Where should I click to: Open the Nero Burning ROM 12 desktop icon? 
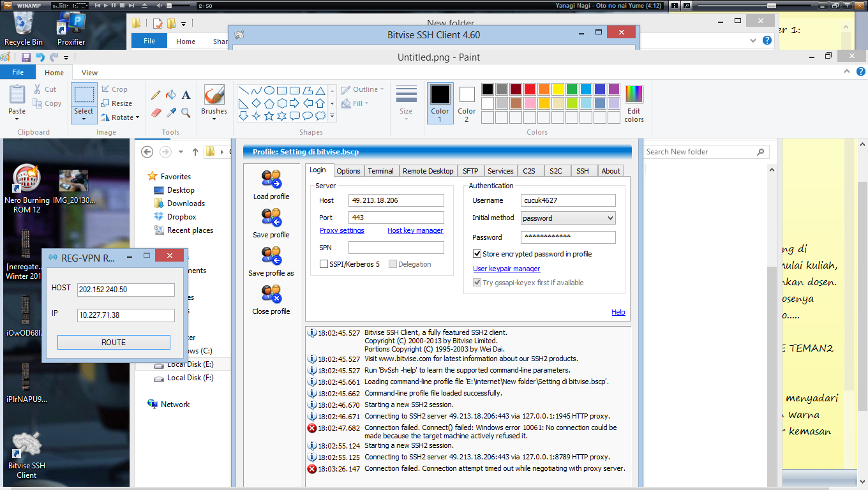pyautogui.click(x=27, y=189)
